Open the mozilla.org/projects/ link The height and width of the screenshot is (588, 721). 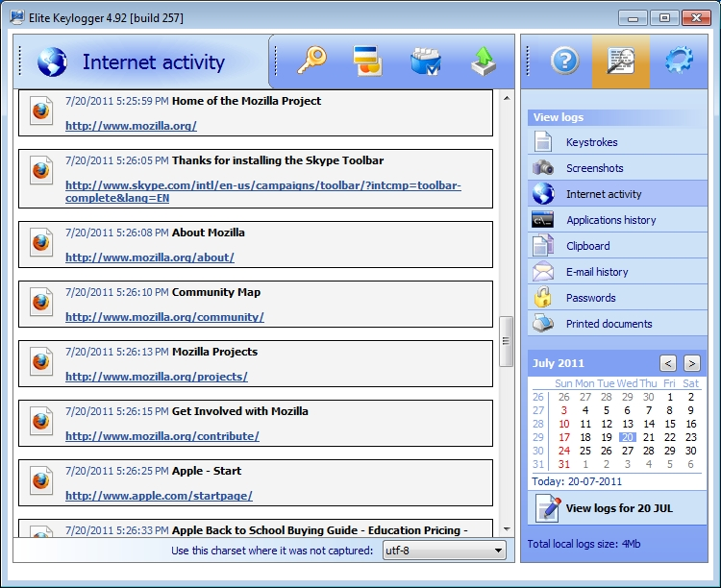(157, 377)
